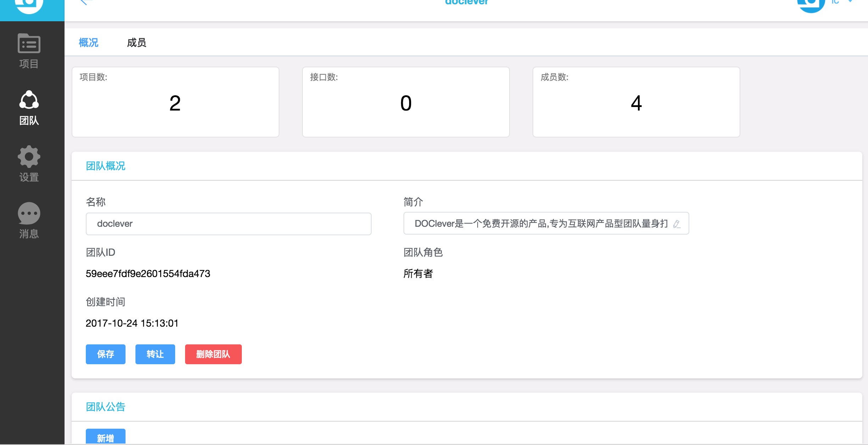This screenshot has height=445, width=868.
Task: Click the 团队公告 section heading
Action: click(x=106, y=407)
